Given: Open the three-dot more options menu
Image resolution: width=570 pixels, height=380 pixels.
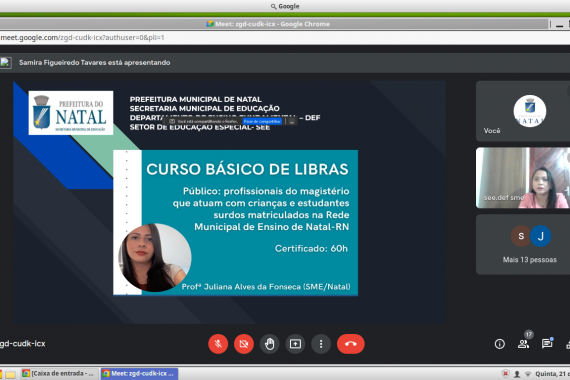Looking at the screenshot, I should (x=321, y=344).
